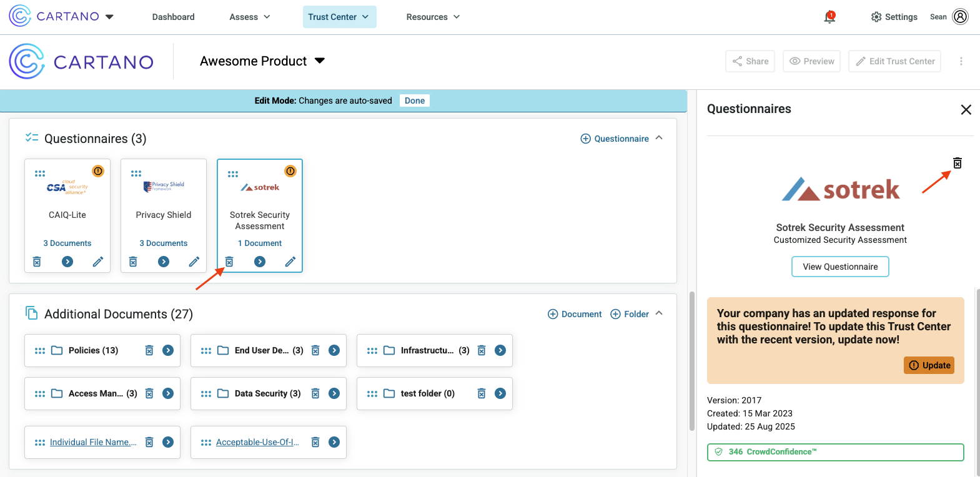Click the main content vertical scrollbar
Viewport: 980px width, 477px height.
click(691, 361)
